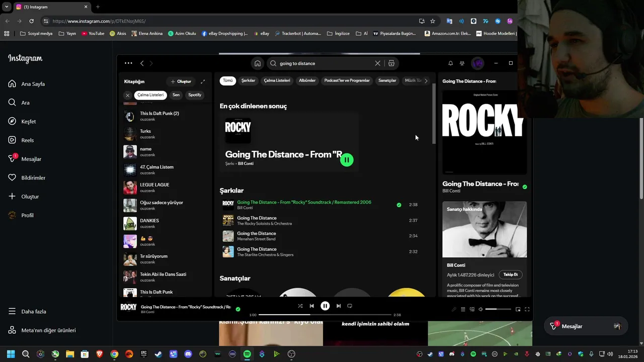
Task: Mute Spotify with speaker icon
Action: pyautogui.click(x=480, y=309)
